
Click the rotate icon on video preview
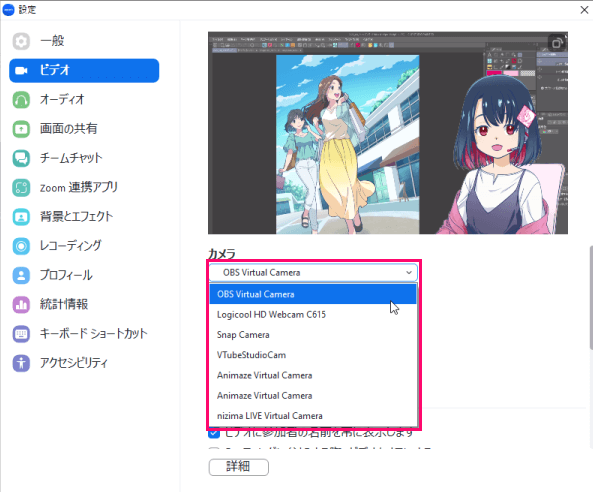(x=557, y=43)
